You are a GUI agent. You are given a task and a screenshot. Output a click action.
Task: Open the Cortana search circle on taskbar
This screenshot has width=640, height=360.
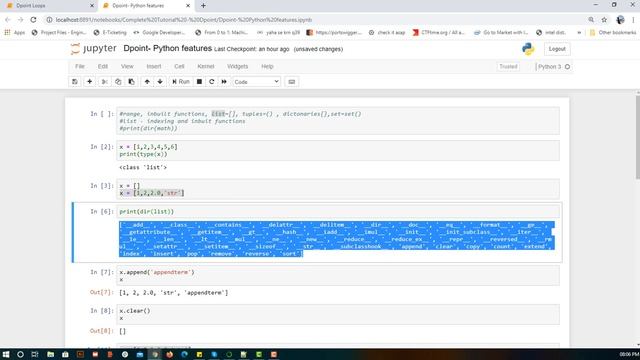[20, 354]
